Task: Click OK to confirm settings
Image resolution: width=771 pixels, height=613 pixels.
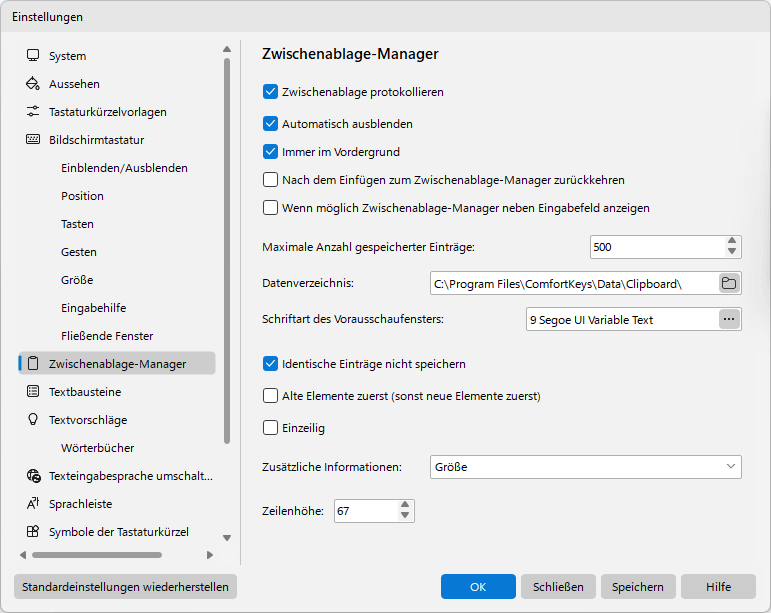Action: pyautogui.click(x=478, y=586)
